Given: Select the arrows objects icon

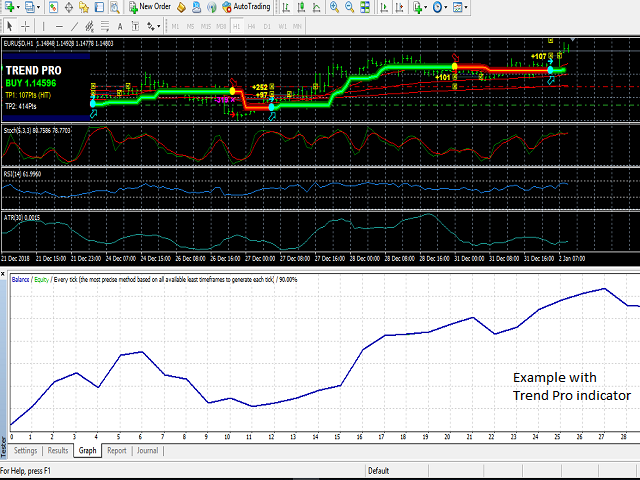Looking at the screenshot, I should [x=151, y=27].
